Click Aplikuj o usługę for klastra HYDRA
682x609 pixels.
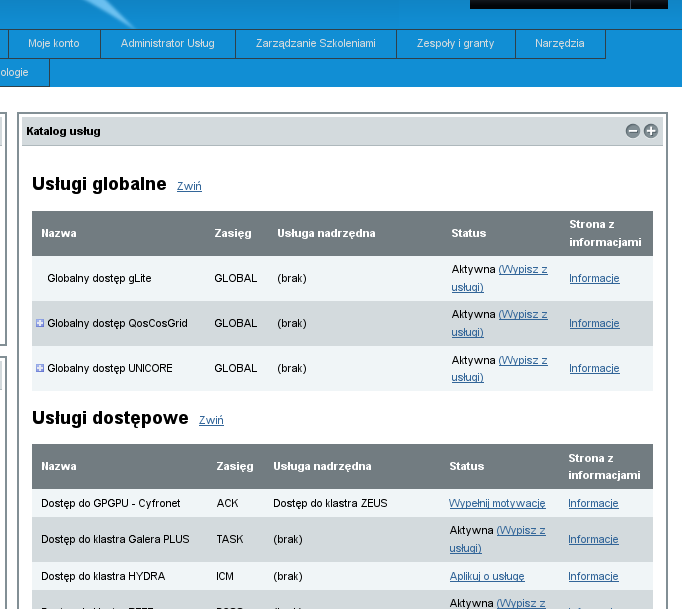(487, 576)
